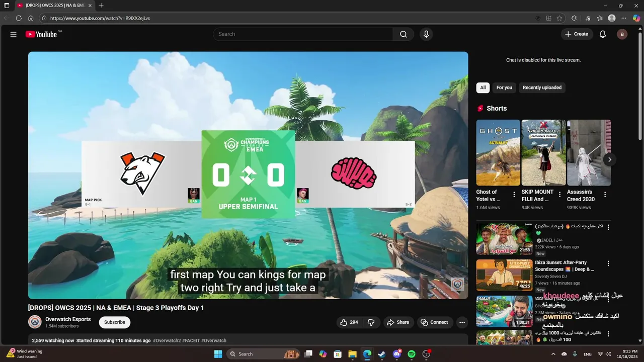Open Discord from taskbar
Viewport: 644px width, 362px height.
[397, 354]
